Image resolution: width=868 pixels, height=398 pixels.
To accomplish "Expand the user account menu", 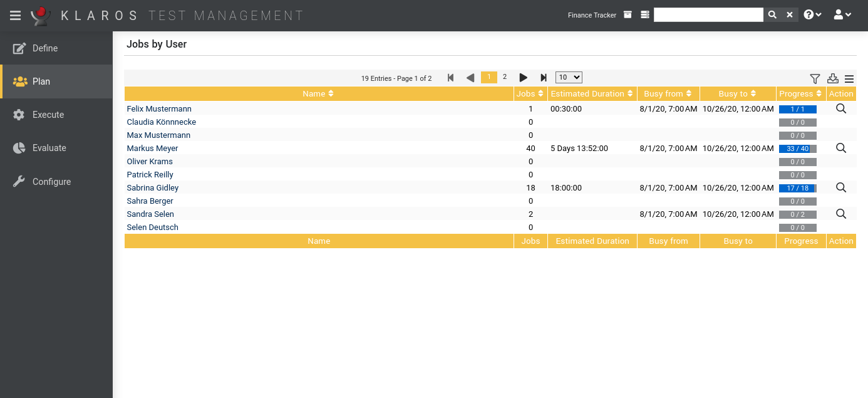I will (x=842, y=15).
